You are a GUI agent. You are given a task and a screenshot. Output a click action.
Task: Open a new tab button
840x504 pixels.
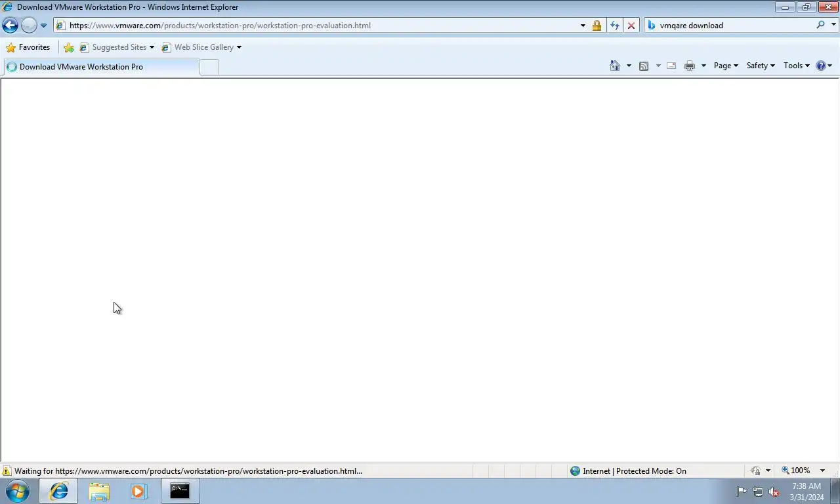tap(209, 67)
